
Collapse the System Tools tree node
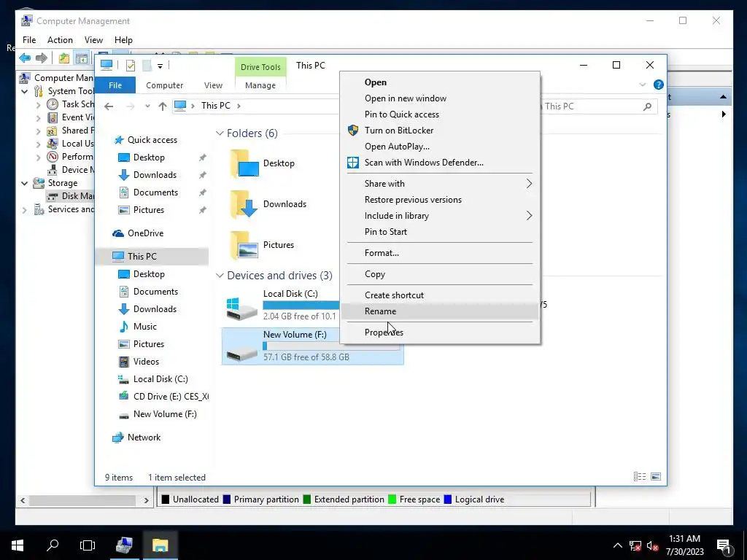point(24,91)
